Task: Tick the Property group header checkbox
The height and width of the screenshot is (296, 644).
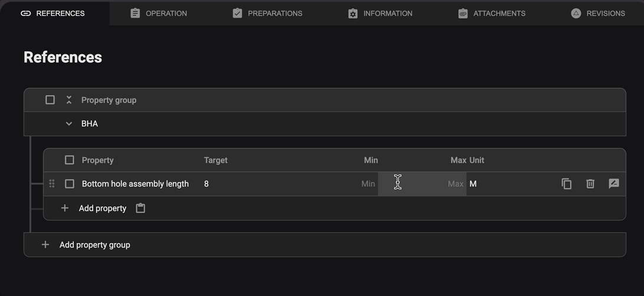Action: pyautogui.click(x=50, y=100)
